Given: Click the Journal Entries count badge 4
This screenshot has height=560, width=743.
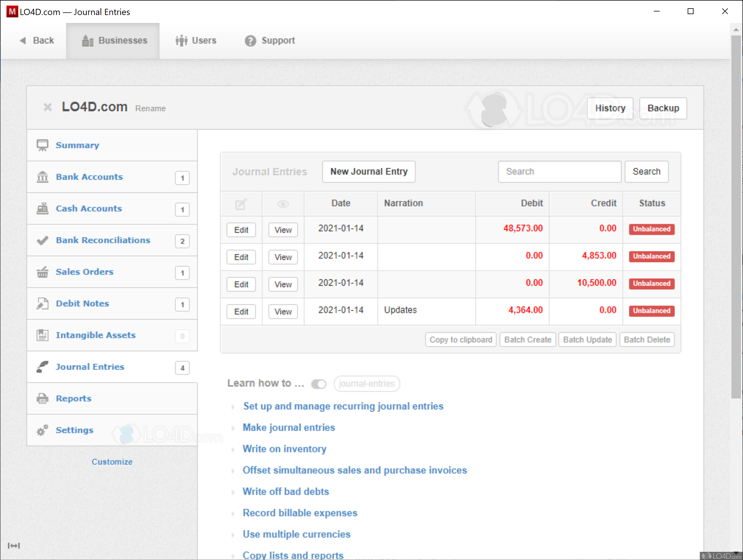Looking at the screenshot, I should pos(183,368).
